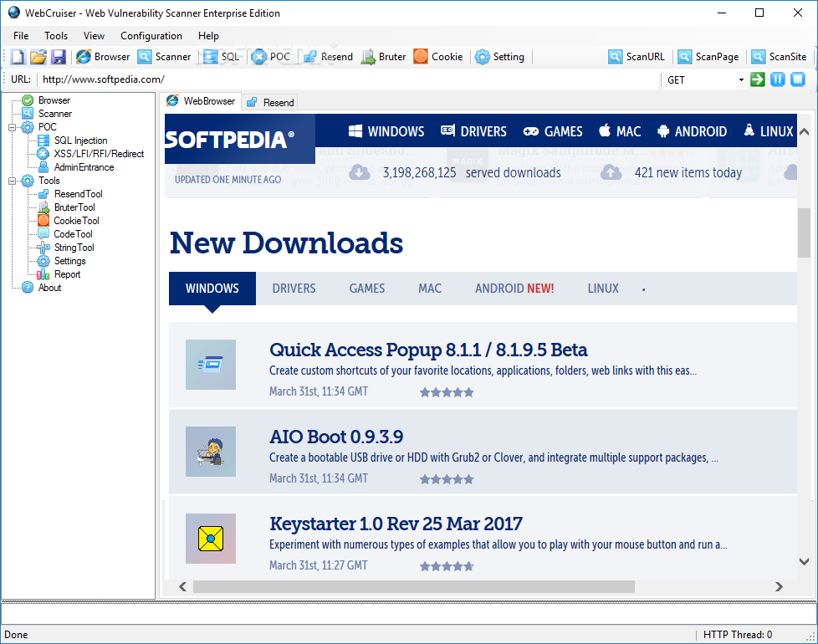This screenshot has width=818, height=644.
Task: Switch to the WebBrowser tab
Action: (x=201, y=101)
